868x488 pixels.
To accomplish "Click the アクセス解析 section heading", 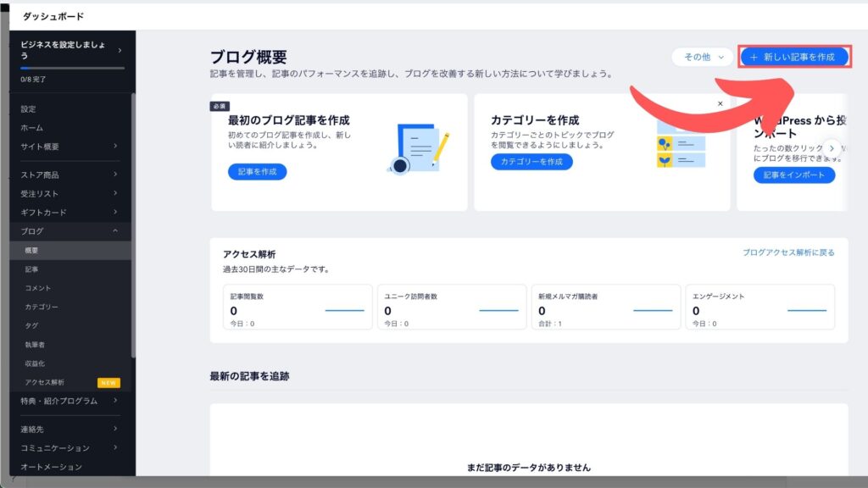I will point(249,254).
